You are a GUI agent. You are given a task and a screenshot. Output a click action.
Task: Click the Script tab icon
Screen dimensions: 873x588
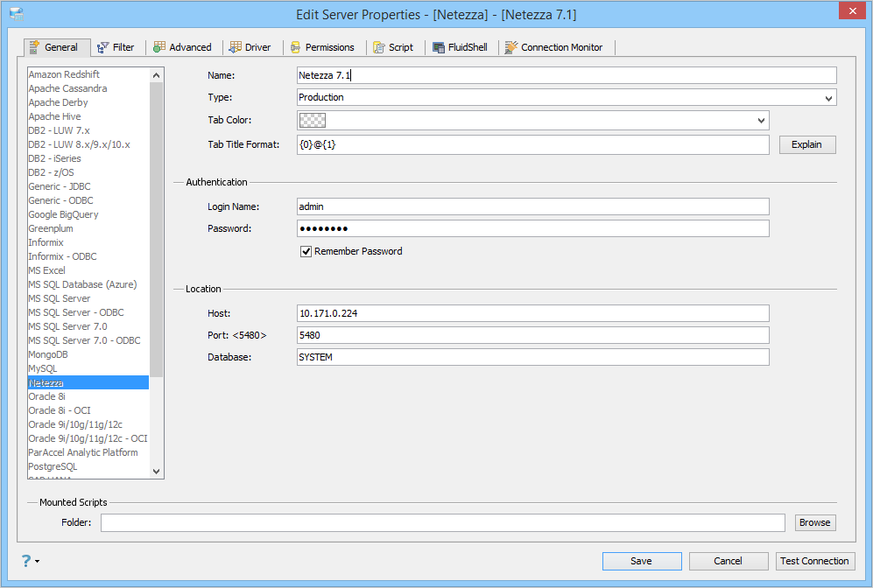point(379,48)
